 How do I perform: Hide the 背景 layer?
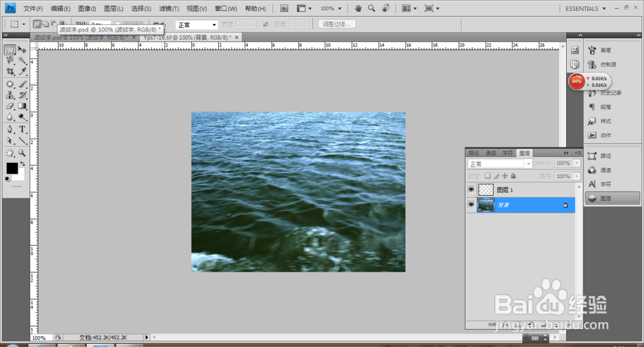point(471,205)
